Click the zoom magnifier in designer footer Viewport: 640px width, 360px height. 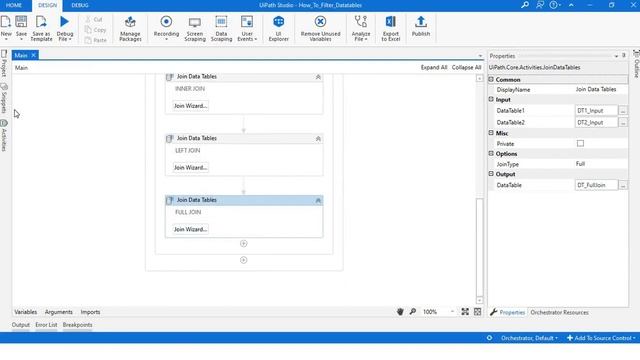tap(413, 311)
